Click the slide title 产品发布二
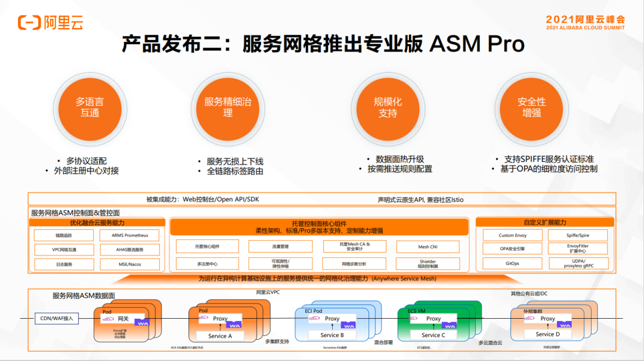The height and width of the screenshot is (361, 644). coord(323,44)
